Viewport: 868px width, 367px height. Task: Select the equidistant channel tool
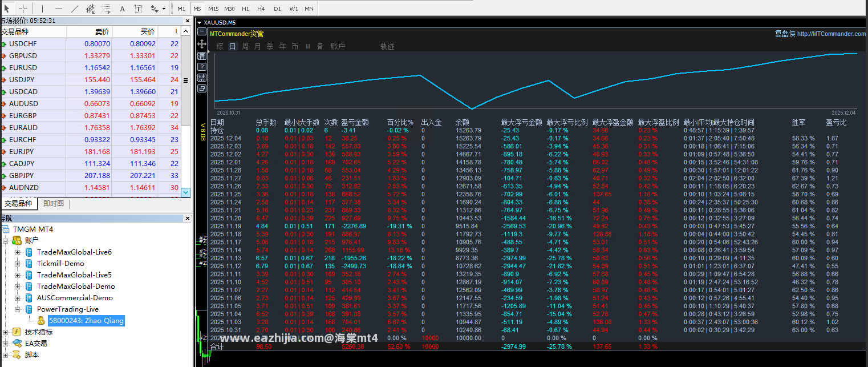coord(91,9)
